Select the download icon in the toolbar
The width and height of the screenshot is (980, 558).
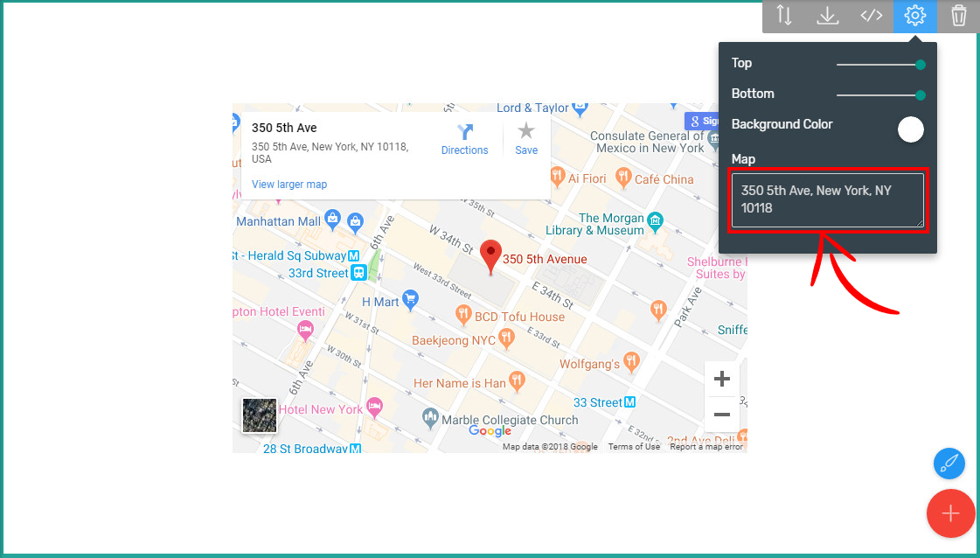827,16
